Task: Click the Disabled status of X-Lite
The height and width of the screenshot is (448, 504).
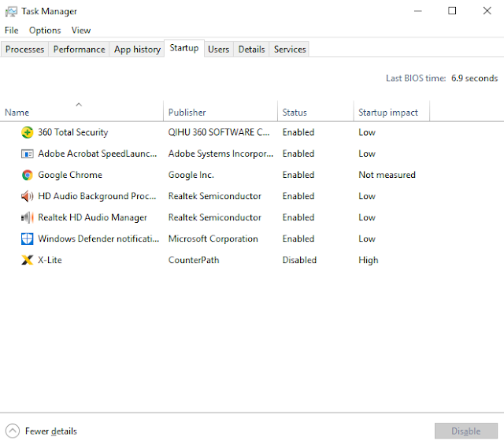Action: point(299,260)
